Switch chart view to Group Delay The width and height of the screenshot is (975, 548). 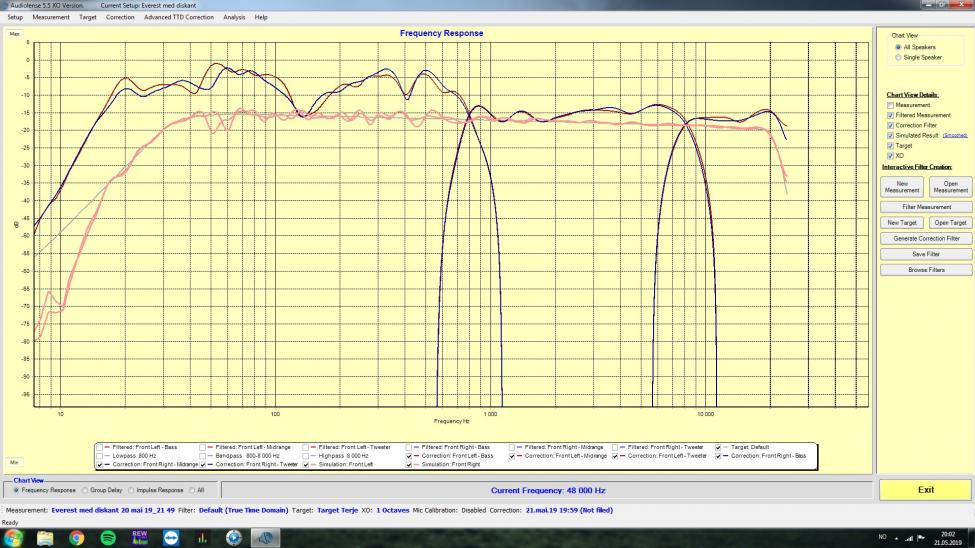[87, 490]
